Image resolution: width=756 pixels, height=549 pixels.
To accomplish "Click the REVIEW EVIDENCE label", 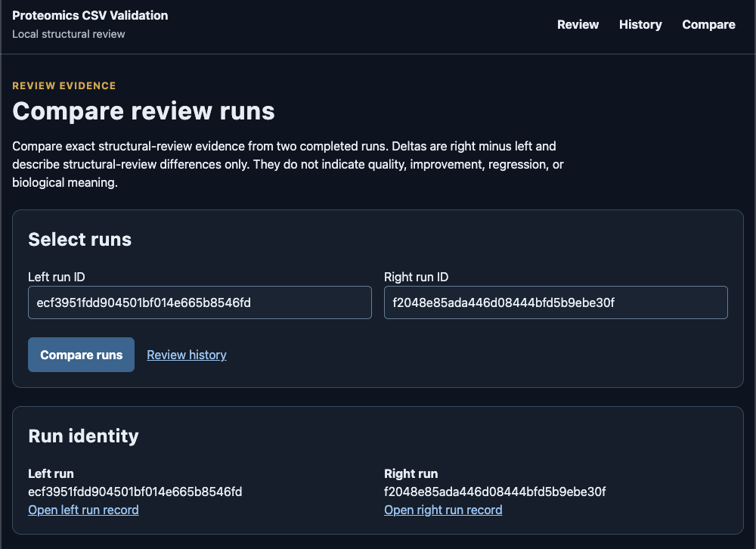I will coord(64,86).
